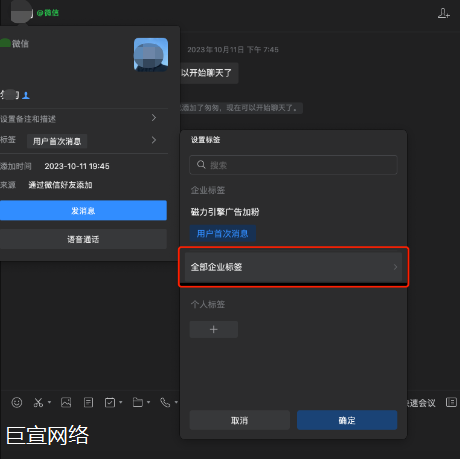Add member via top-right person icon
The image size is (460, 459).
pyautogui.click(x=444, y=13)
